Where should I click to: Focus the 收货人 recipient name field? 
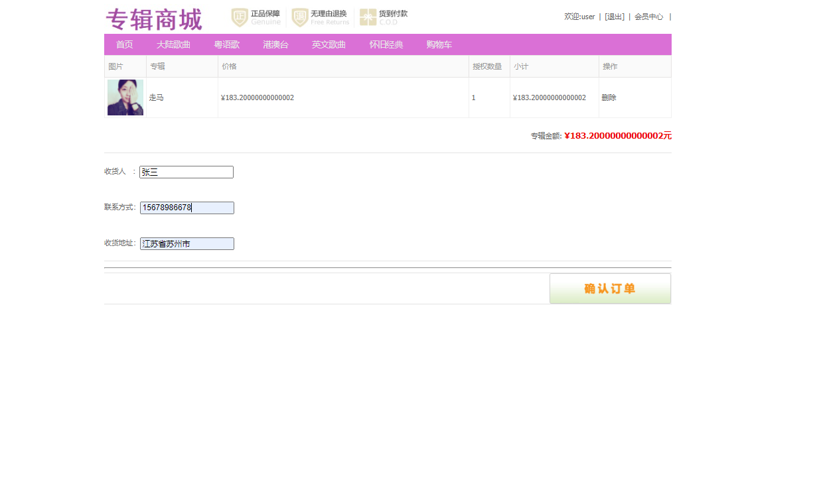click(186, 172)
